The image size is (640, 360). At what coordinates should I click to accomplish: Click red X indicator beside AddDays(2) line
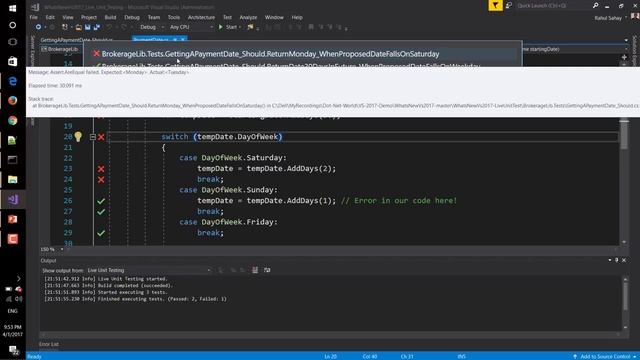[101, 169]
